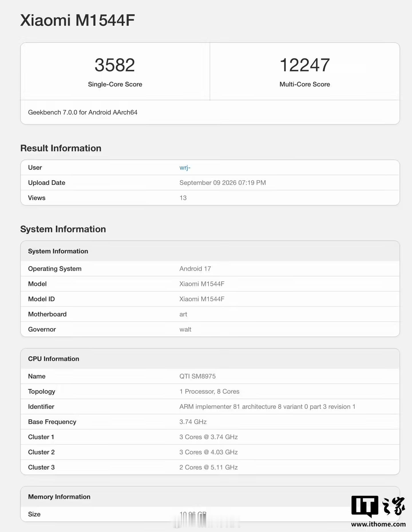The height and width of the screenshot is (532, 412).
Task: Click the Topology value 1 Processor, 8 Cores
Action: (x=209, y=391)
